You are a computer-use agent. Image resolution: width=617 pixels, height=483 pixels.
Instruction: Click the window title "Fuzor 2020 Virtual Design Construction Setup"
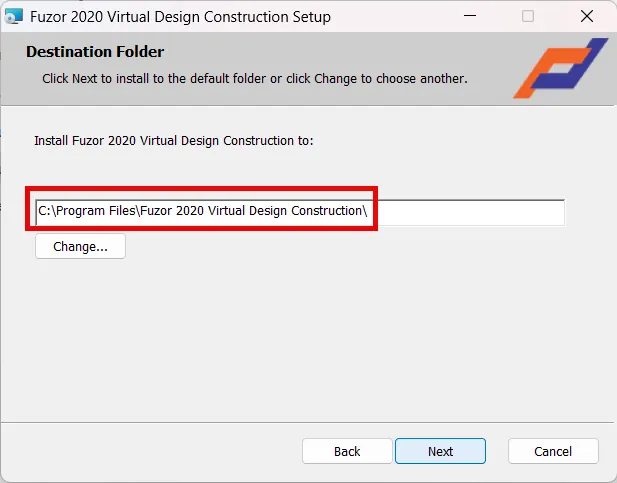coord(180,17)
